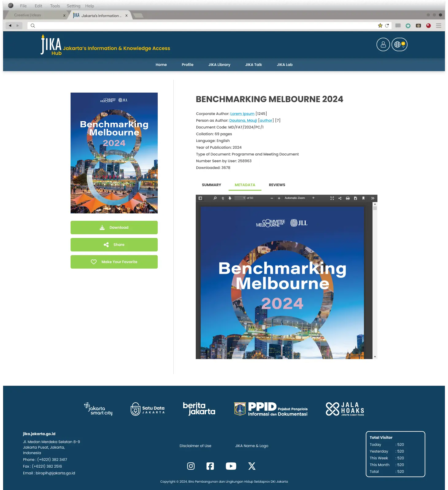Image resolution: width=448 pixels, height=490 pixels.
Task: Open the user account icon
Action: coord(383,44)
